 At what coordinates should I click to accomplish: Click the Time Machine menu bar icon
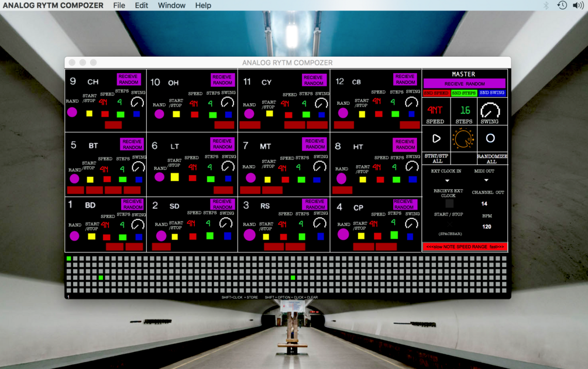pyautogui.click(x=562, y=5)
